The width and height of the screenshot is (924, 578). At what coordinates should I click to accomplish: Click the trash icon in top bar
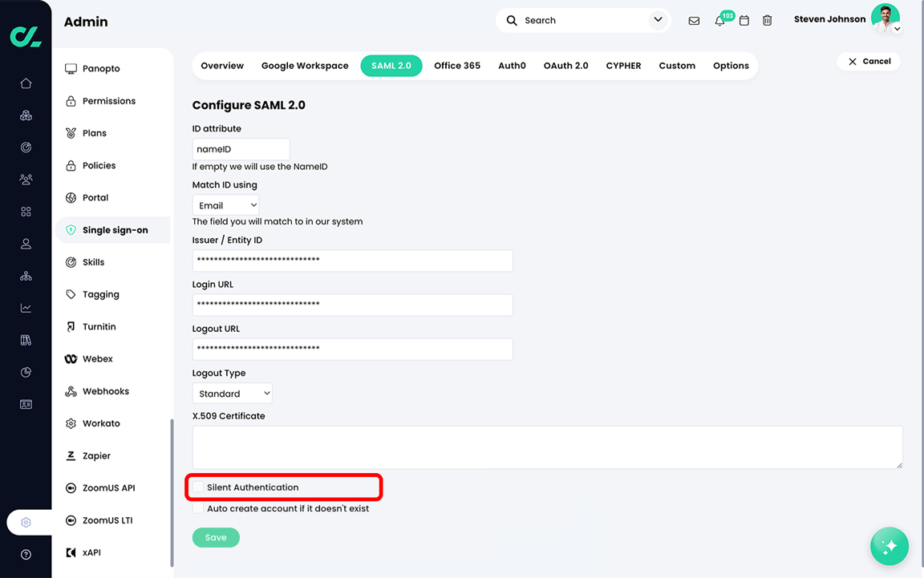click(x=767, y=20)
